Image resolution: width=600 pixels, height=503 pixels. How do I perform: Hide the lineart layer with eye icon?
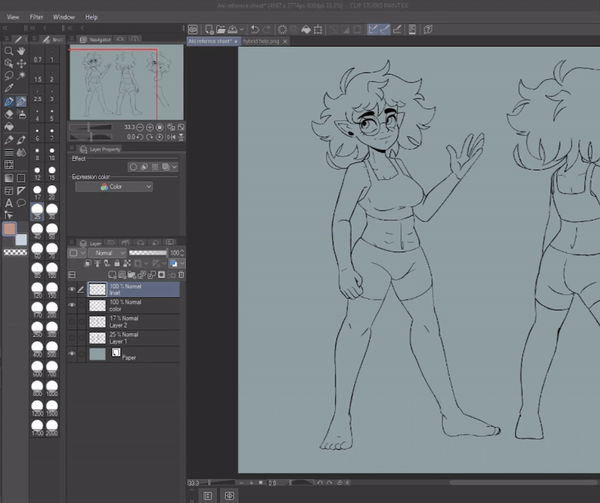click(72, 289)
